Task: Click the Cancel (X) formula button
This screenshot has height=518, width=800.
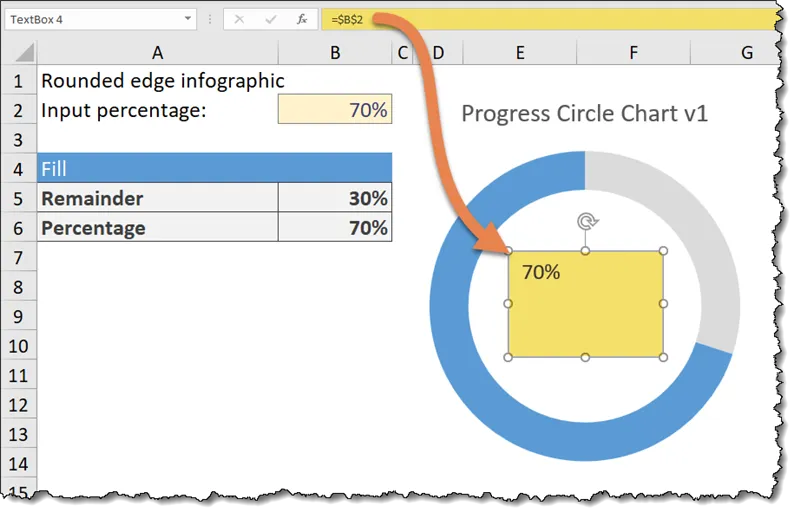Action: click(x=238, y=20)
